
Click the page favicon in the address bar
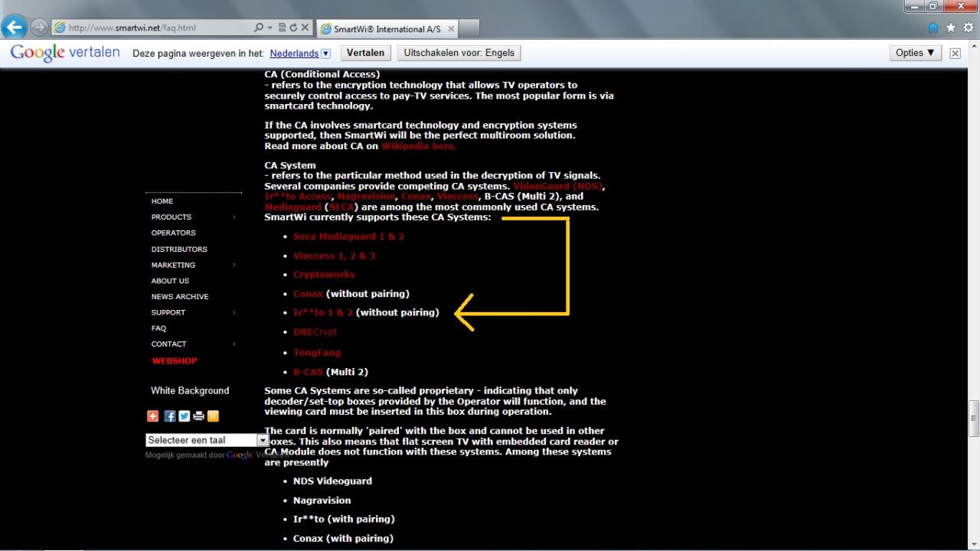[x=60, y=28]
